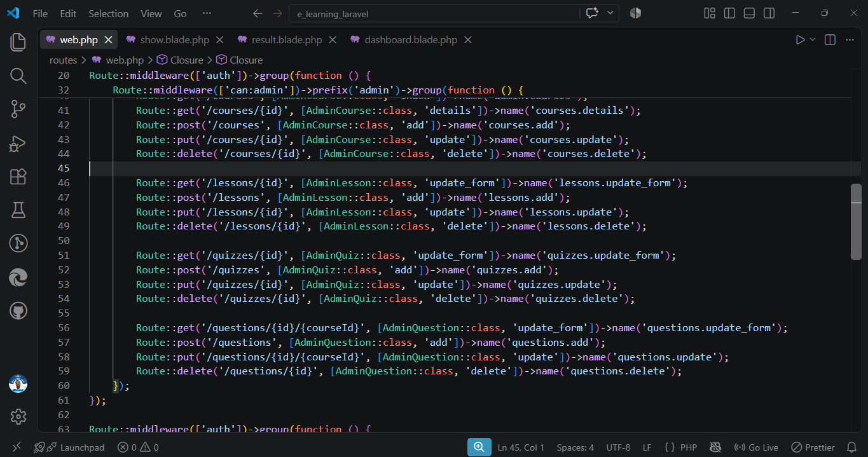Click the vertical editor scrollbar thumb
868x457 pixels.
pyautogui.click(x=857, y=222)
